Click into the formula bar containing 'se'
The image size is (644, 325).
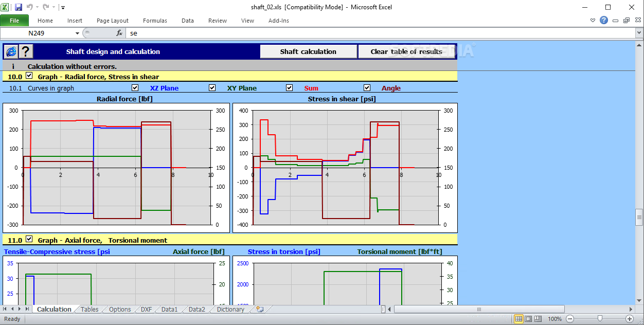point(381,33)
